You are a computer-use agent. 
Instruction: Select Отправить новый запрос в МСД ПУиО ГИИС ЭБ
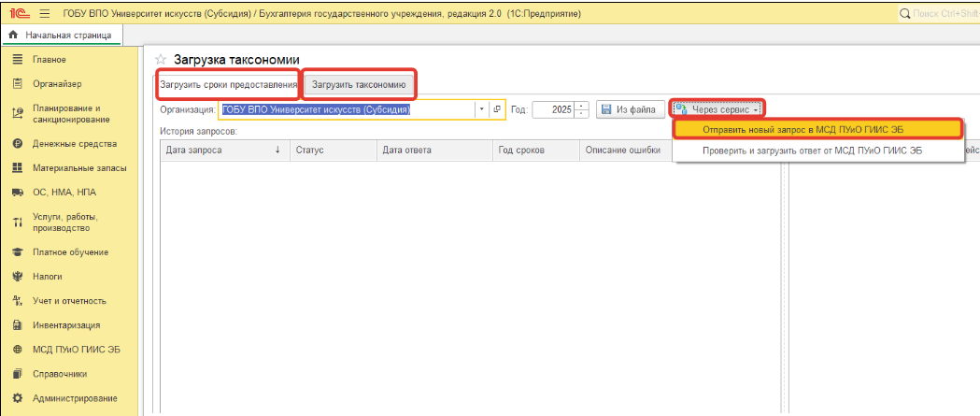817,129
